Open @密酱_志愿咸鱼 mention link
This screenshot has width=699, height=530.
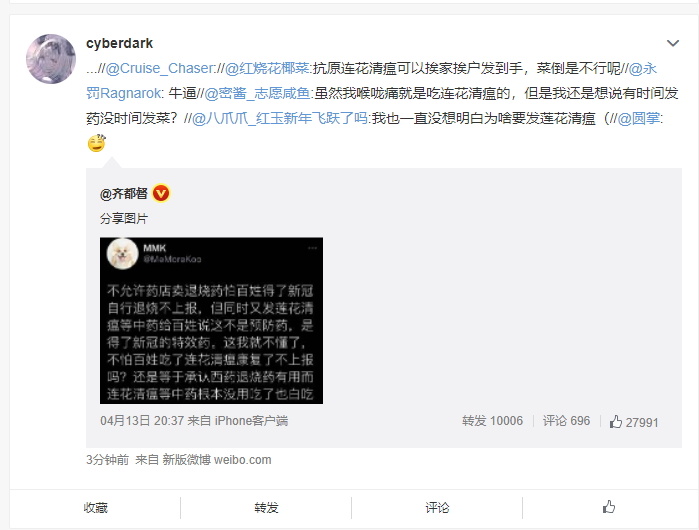point(257,93)
